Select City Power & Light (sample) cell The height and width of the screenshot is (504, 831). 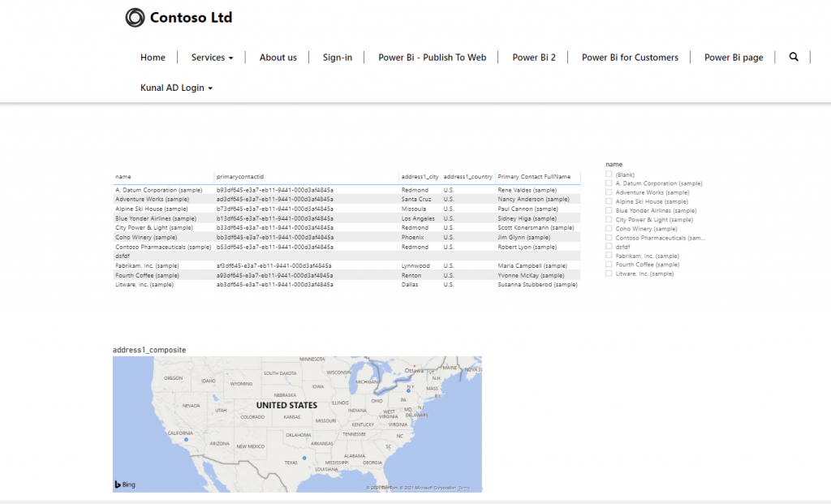coord(153,227)
